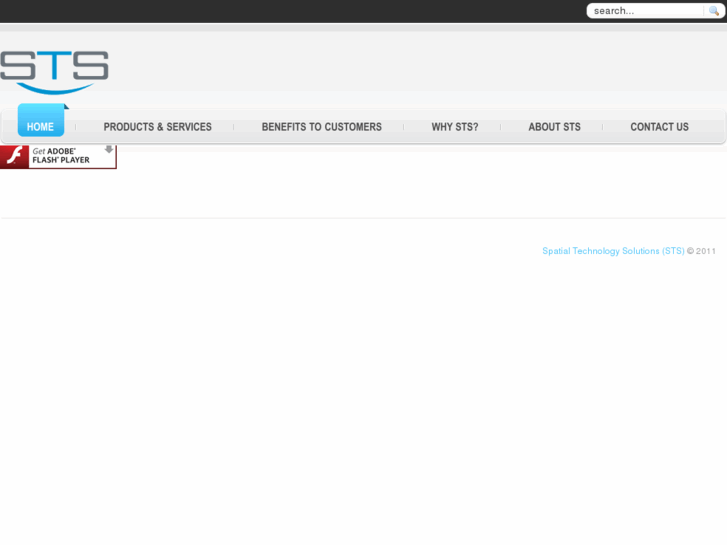Screen dimensions: 727x545
Task: Click the STS logo
Action: [54, 72]
